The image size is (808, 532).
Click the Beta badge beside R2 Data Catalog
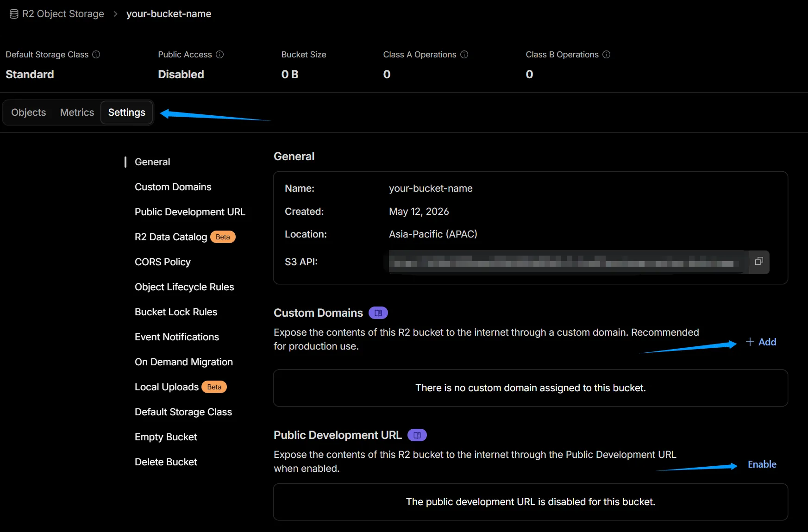(x=223, y=237)
